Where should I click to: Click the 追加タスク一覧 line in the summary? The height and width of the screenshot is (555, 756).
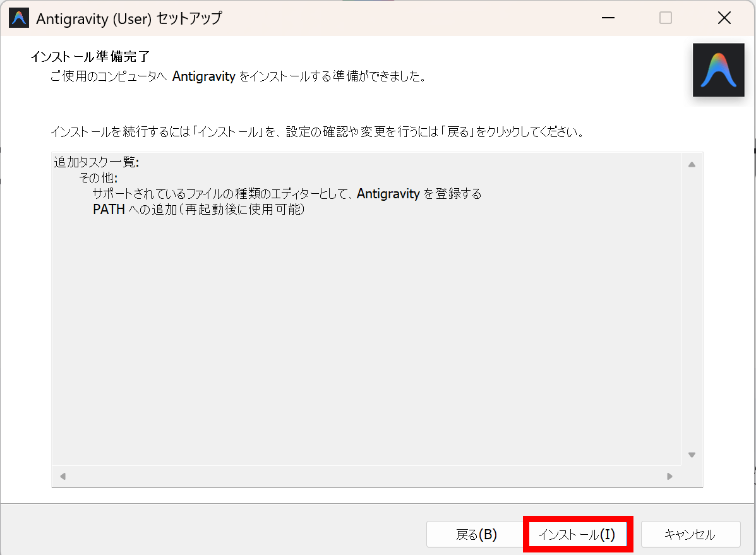96,162
